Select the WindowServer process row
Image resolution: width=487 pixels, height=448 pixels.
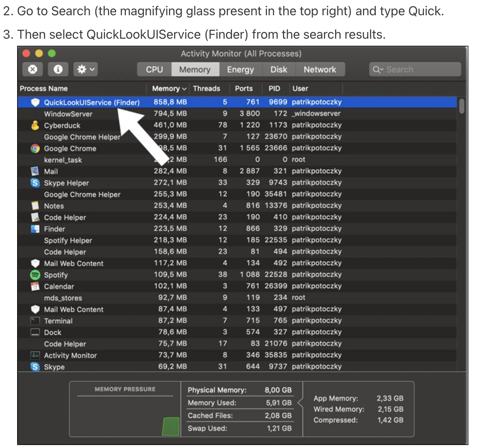tap(237, 114)
